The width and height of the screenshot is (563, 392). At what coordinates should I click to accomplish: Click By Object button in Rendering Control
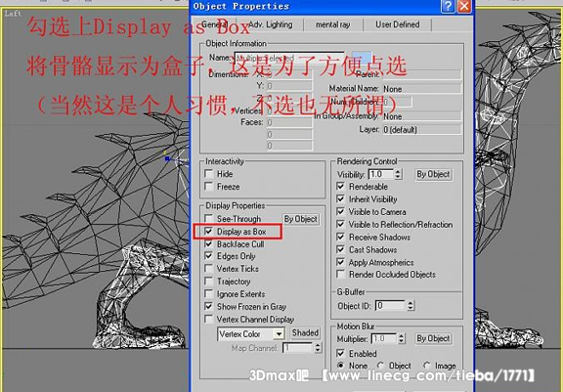(x=433, y=174)
